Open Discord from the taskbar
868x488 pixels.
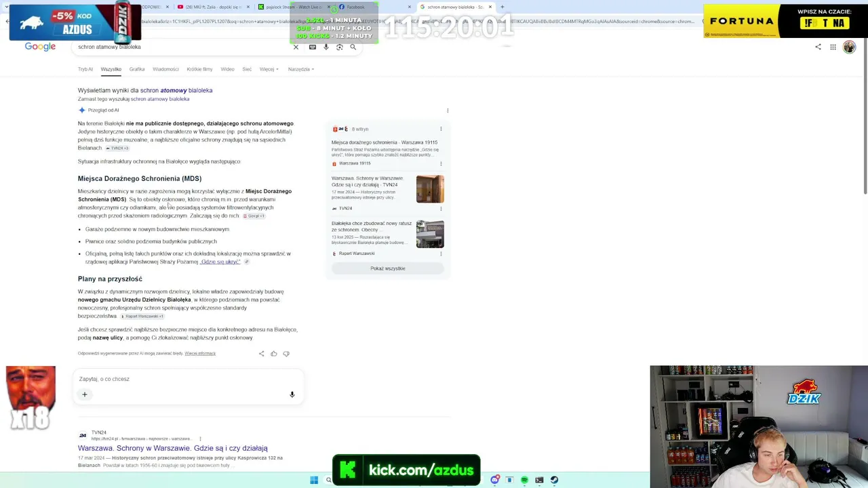point(495,480)
